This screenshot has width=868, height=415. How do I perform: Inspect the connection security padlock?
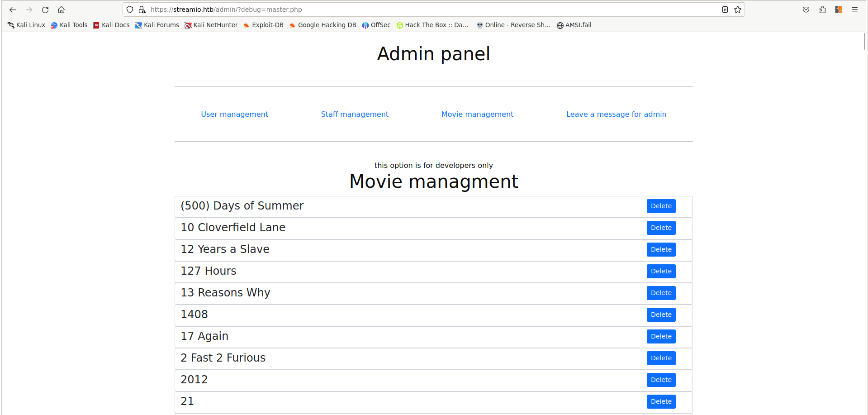(142, 10)
